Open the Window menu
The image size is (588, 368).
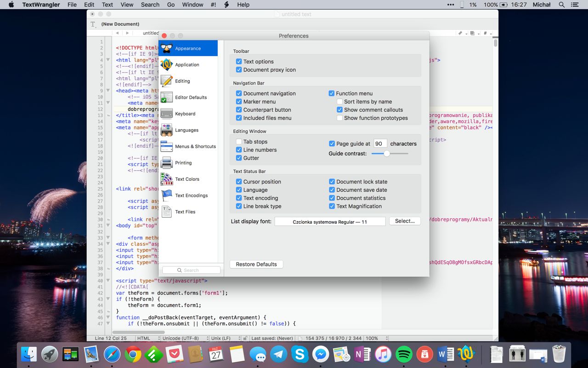192,5
